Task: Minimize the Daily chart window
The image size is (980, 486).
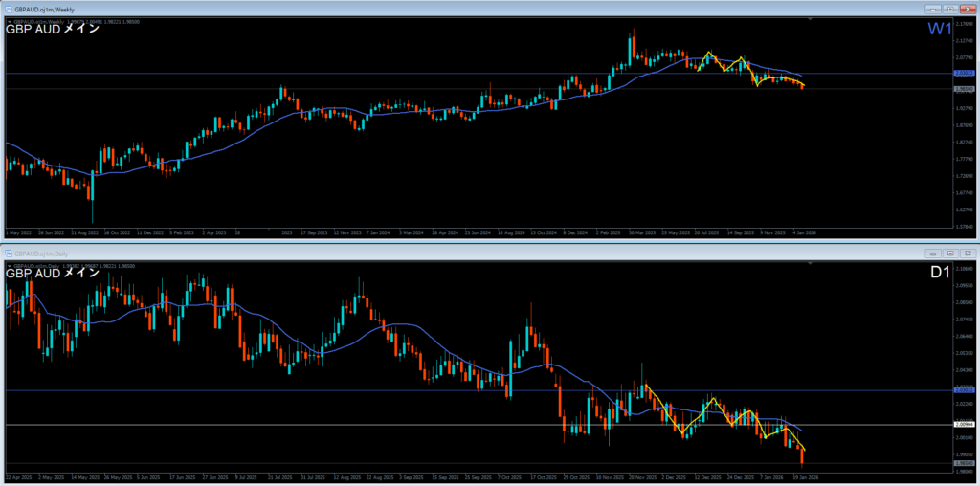Action: 932,254
